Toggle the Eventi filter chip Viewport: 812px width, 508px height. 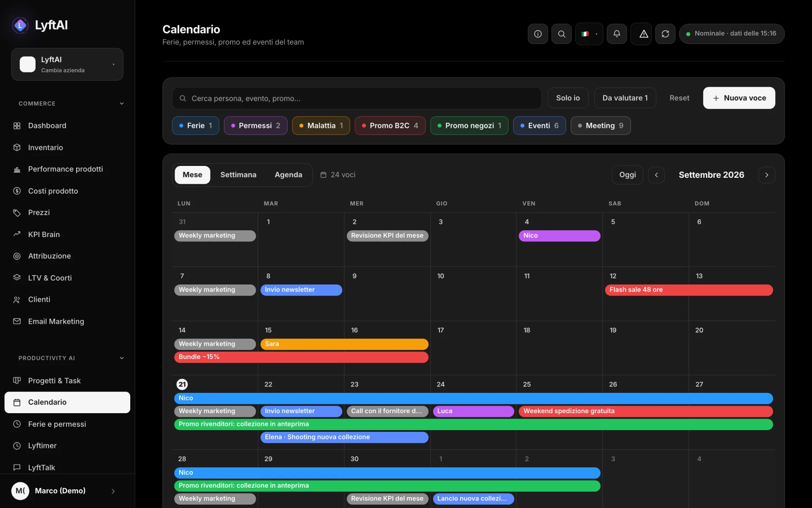540,126
